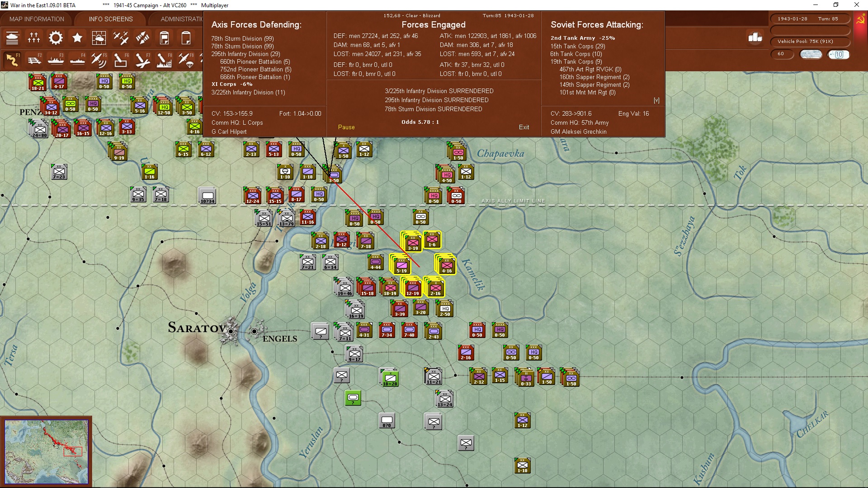868x488 pixels.
Task: Select Naval Transport mode F3 icon
Action: (x=56, y=60)
